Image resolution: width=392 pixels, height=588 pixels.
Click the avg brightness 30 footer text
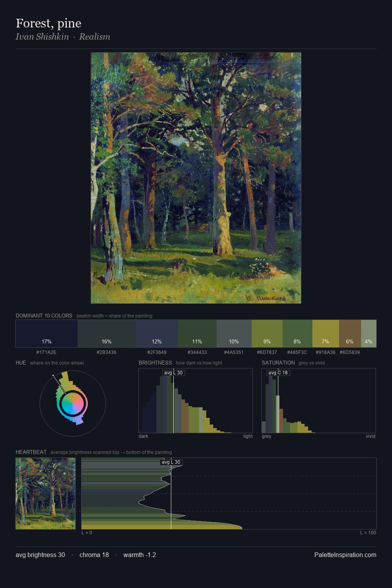tap(40, 555)
